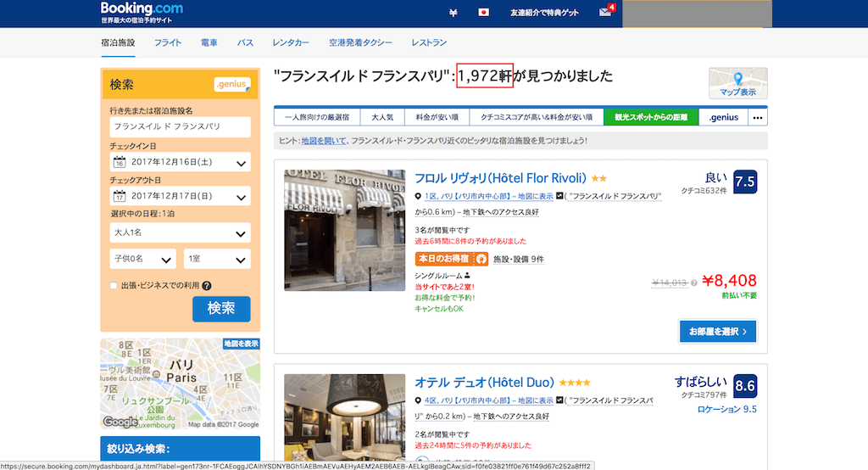Click the check-in calendar icon
The image size is (868, 470).
(x=119, y=162)
